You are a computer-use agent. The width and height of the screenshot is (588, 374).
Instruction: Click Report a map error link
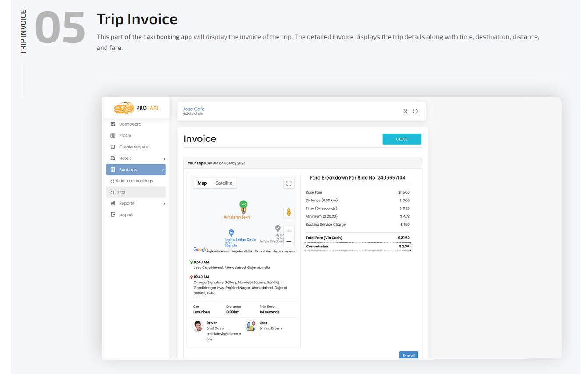(x=284, y=251)
